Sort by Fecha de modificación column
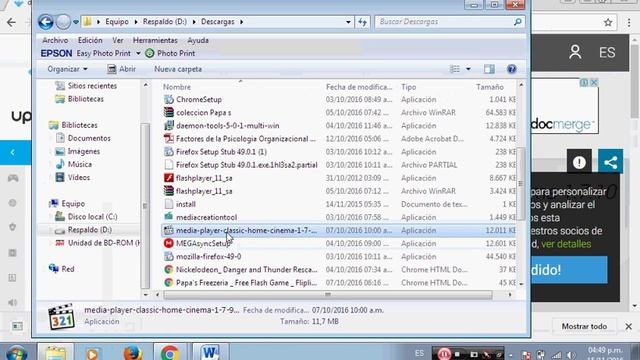The width and height of the screenshot is (640, 360). tap(359, 87)
